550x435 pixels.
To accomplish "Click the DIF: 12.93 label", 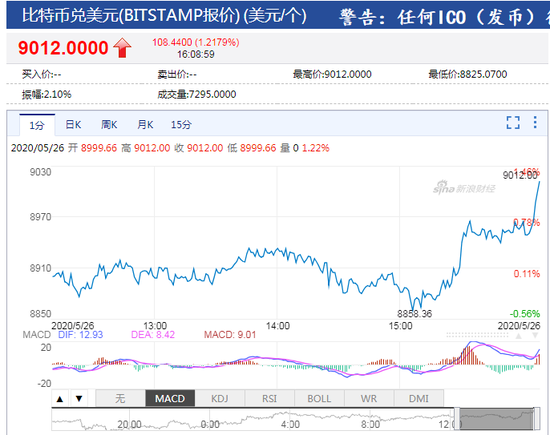I will [80, 335].
